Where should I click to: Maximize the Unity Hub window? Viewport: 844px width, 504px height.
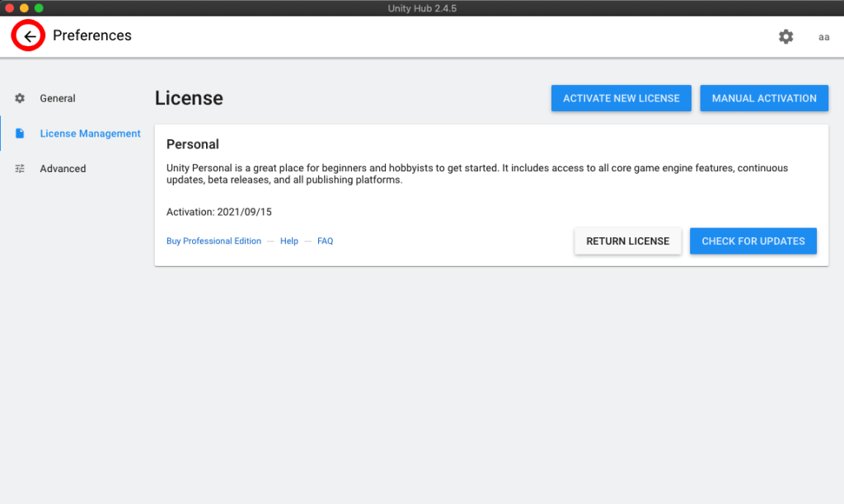coord(39,8)
